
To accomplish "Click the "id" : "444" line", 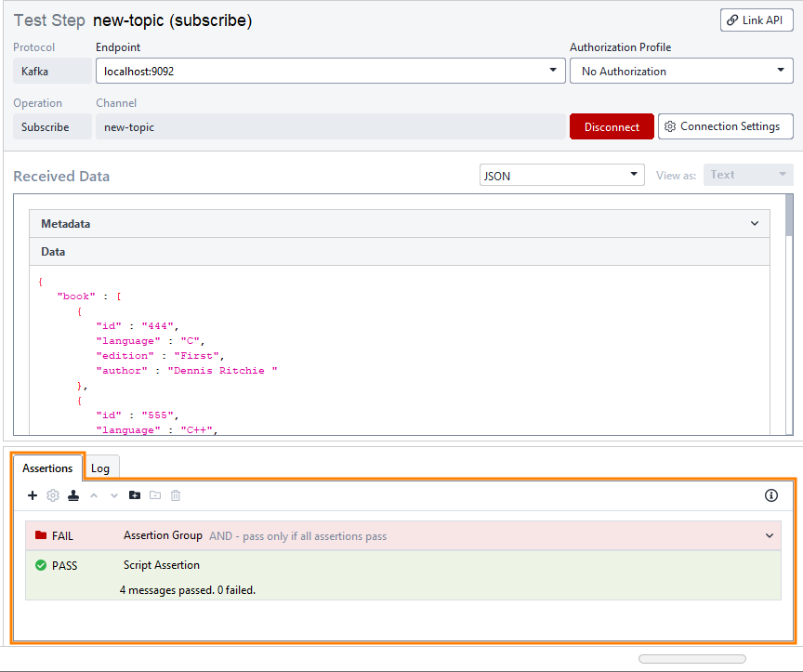I will [138, 325].
